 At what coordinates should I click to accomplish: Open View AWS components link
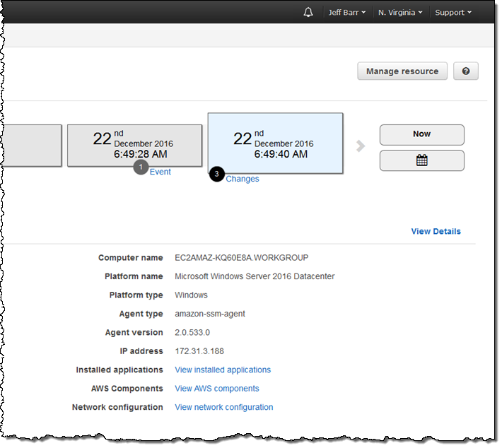(217, 389)
